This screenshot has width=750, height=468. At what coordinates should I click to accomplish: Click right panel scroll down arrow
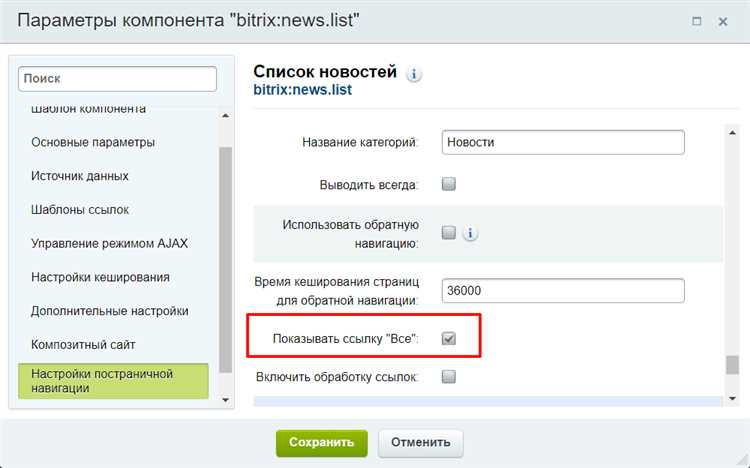(732, 398)
